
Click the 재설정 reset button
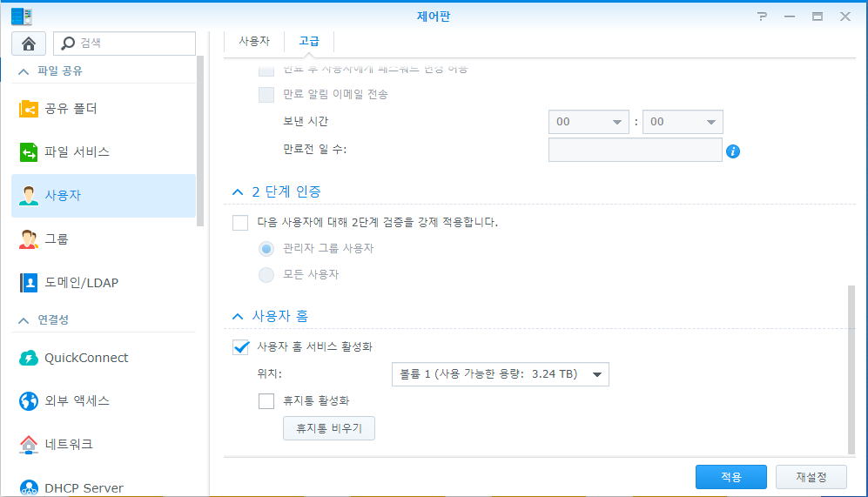[x=811, y=477]
